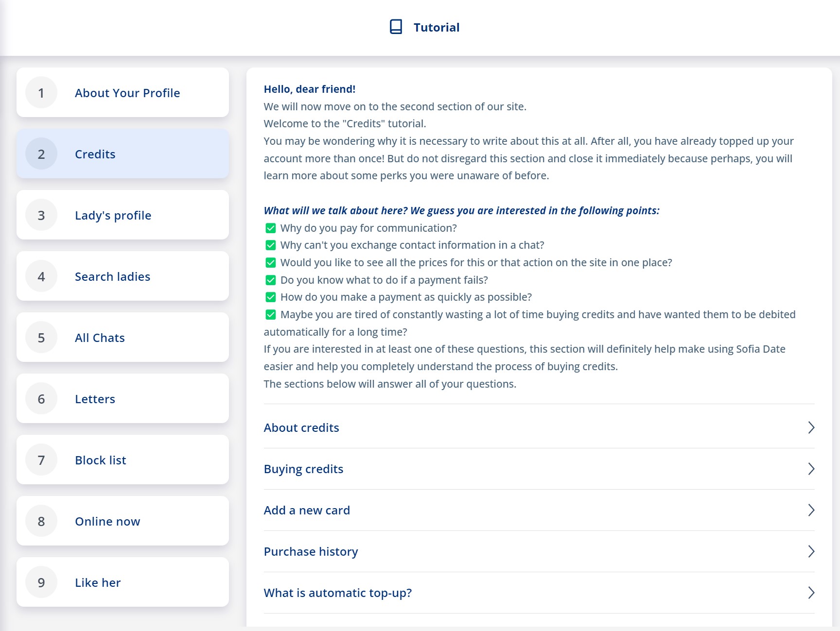Click the number 6 circle badge
840x631 pixels.
tap(41, 398)
